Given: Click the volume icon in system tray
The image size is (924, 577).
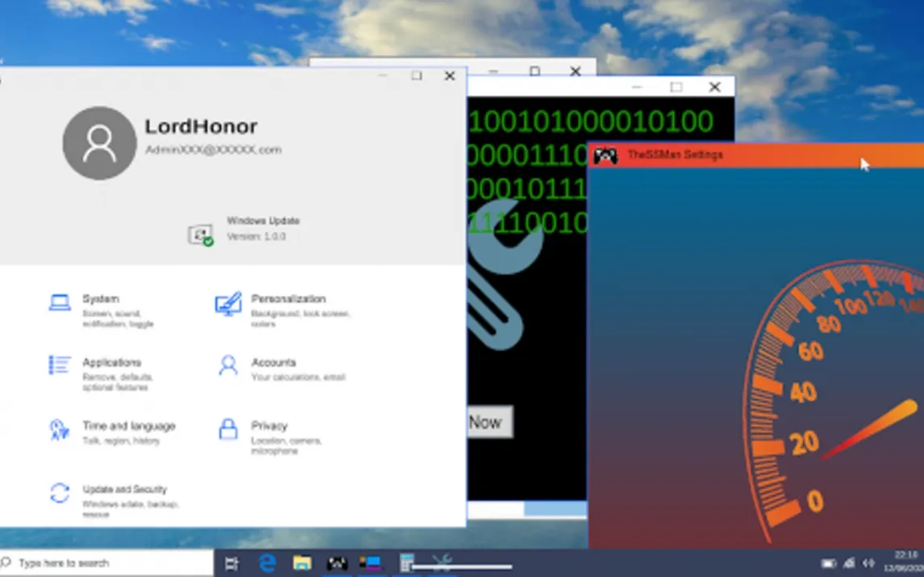Looking at the screenshot, I should 868,563.
